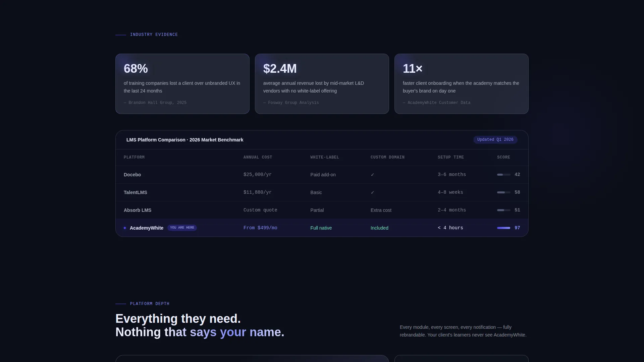
Task: Click the says your name highlighted text
Action: pos(235,332)
